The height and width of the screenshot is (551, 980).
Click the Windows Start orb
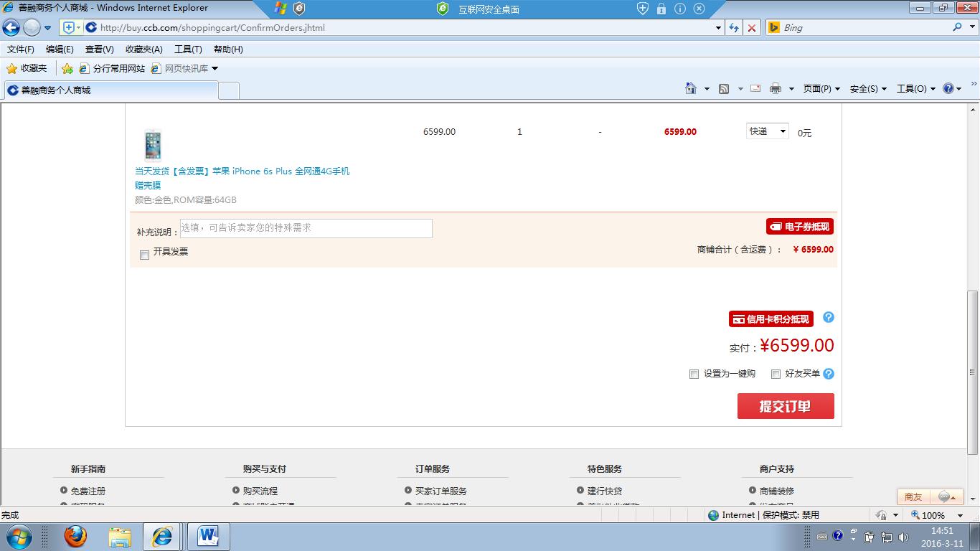click(x=19, y=536)
